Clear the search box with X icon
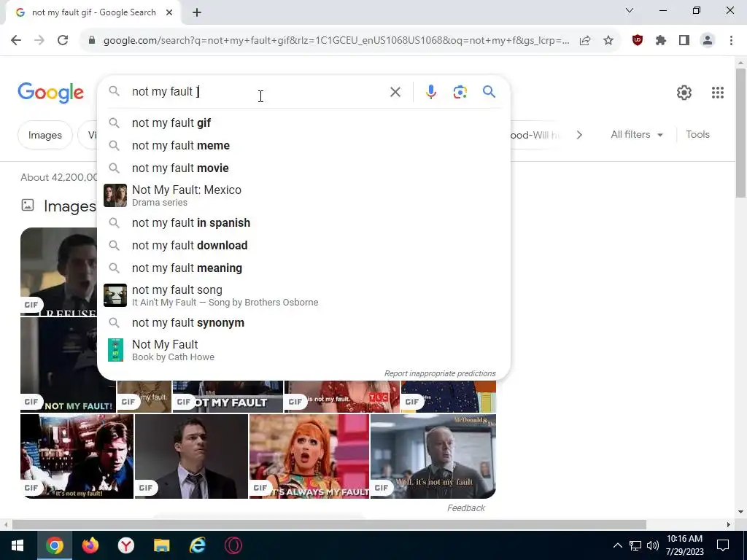This screenshot has height=560, width=747. [x=395, y=92]
